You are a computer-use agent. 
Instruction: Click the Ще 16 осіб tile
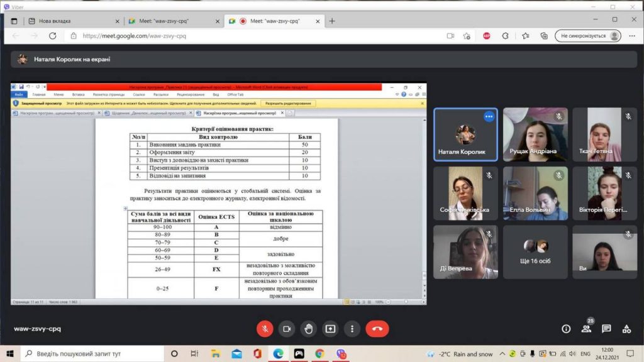coord(535,251)
